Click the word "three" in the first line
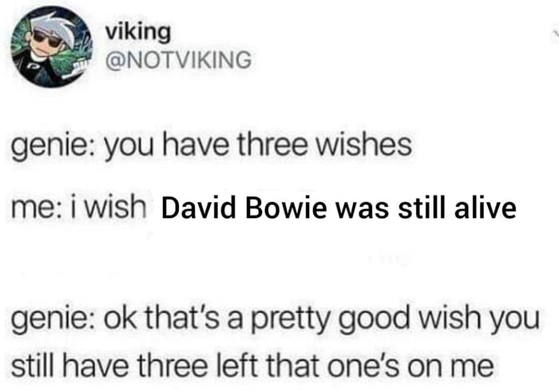Screen dimensions: 559x392 point(272,145)
